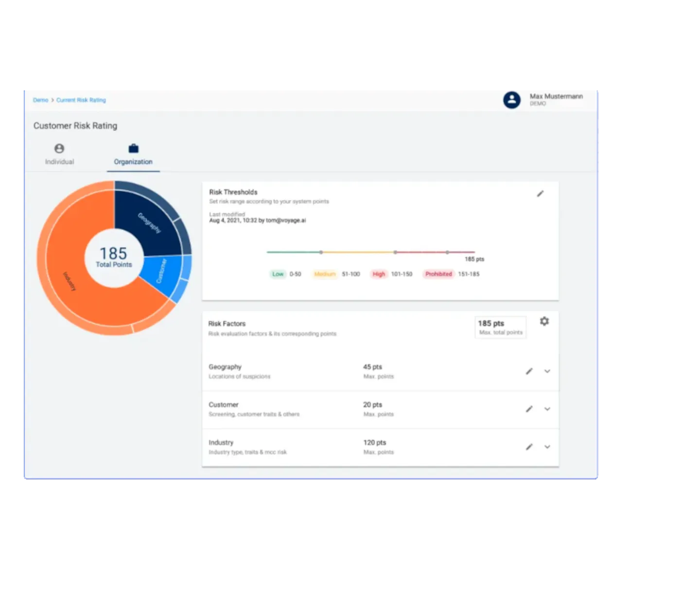Expand the Customer risk factor row
Viewport: 700px width, 598px height.
tap(547, 409)
